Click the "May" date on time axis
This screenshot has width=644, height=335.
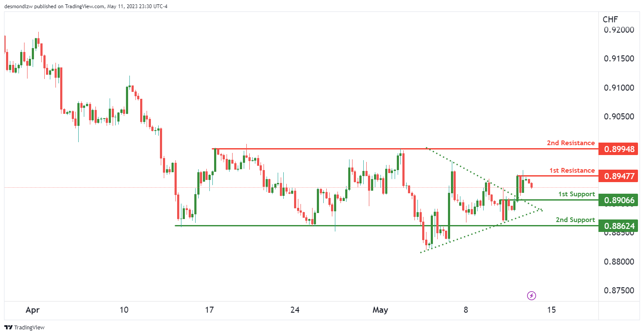(380, 310)
